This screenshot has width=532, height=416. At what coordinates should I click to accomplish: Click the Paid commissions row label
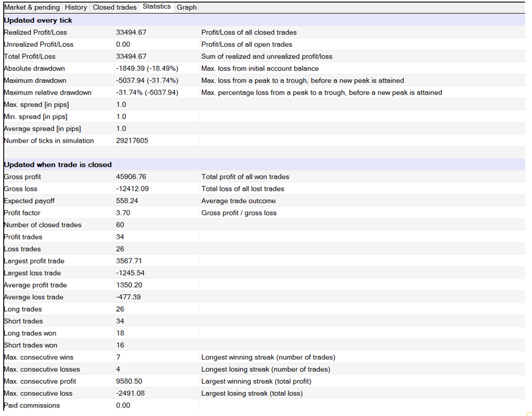click(32, 405)
